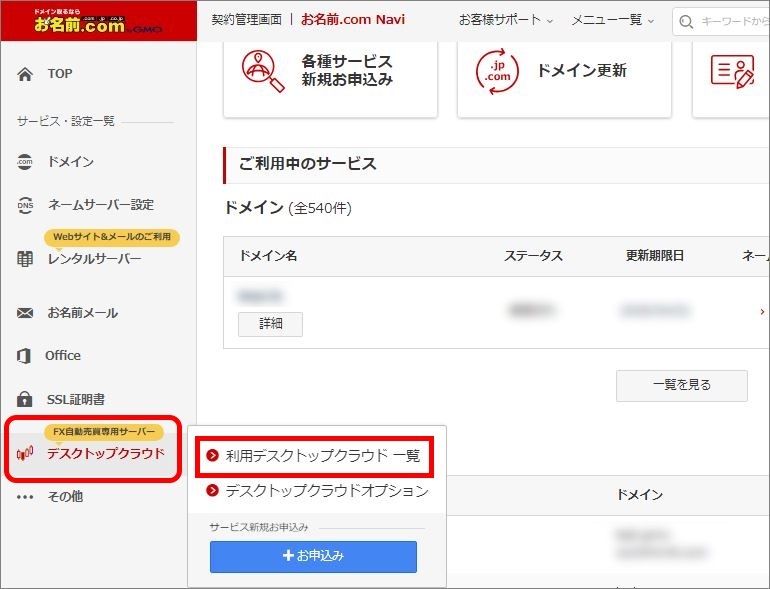
Task: Click the ドメイン名 column header
Action: point(268,256)
